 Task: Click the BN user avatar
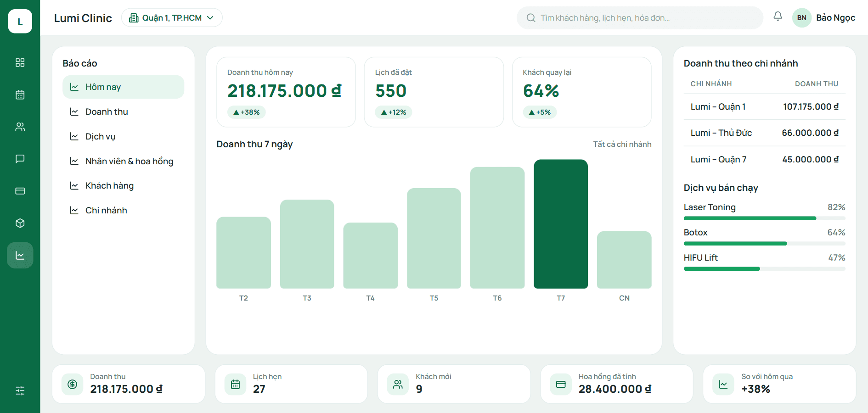coord(802,18)
